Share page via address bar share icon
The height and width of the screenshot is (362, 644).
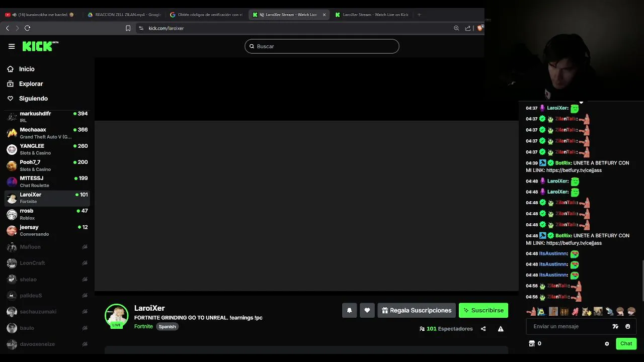[x=468, y=28]
